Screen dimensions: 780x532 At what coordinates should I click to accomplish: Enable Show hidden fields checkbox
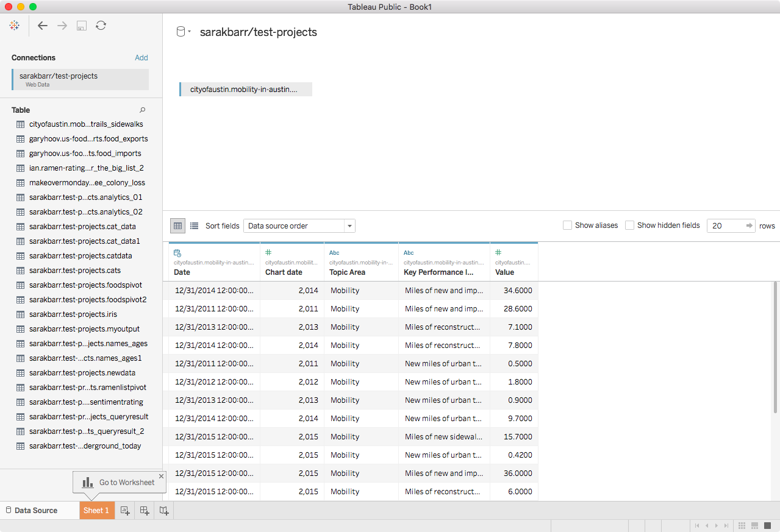pos(630,225)
